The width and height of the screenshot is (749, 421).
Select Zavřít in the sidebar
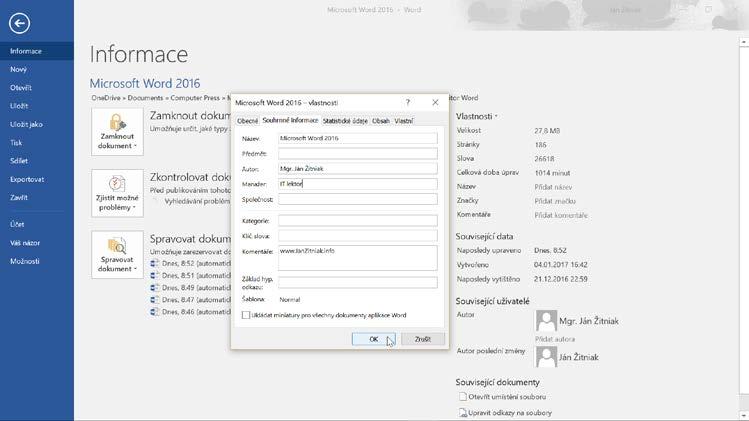click(37, 197)
